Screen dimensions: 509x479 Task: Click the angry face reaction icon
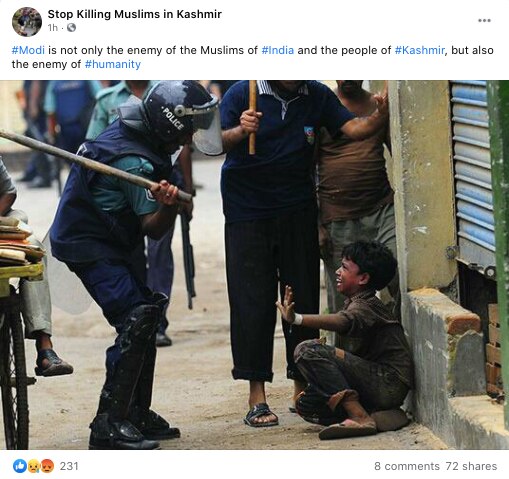(x=47, y=466)
